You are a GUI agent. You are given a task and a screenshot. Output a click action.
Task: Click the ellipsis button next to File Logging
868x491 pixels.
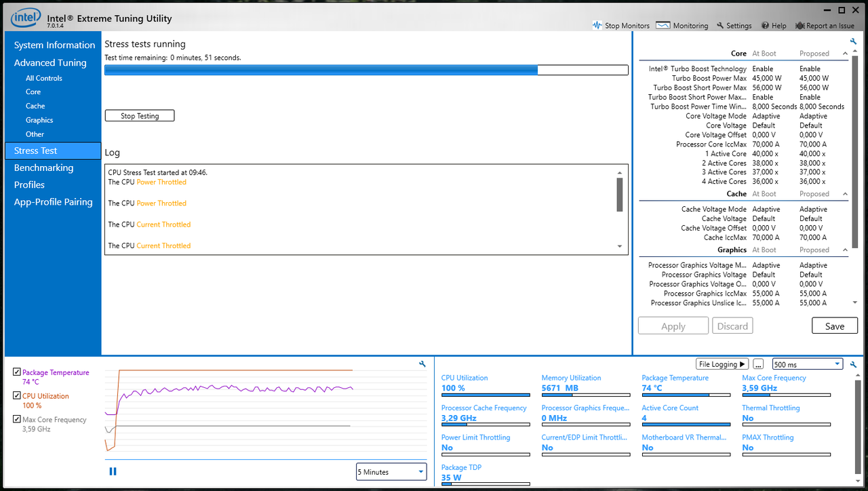point(759,364)
